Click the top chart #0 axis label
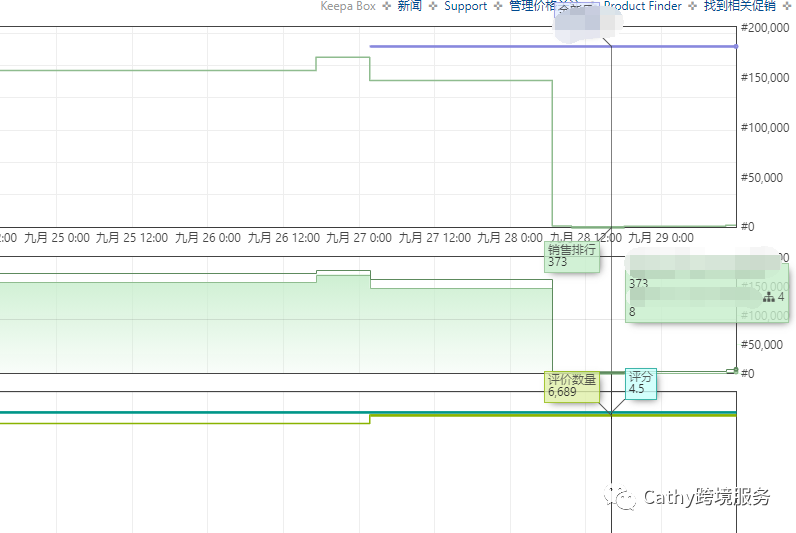 pos(747,226)
